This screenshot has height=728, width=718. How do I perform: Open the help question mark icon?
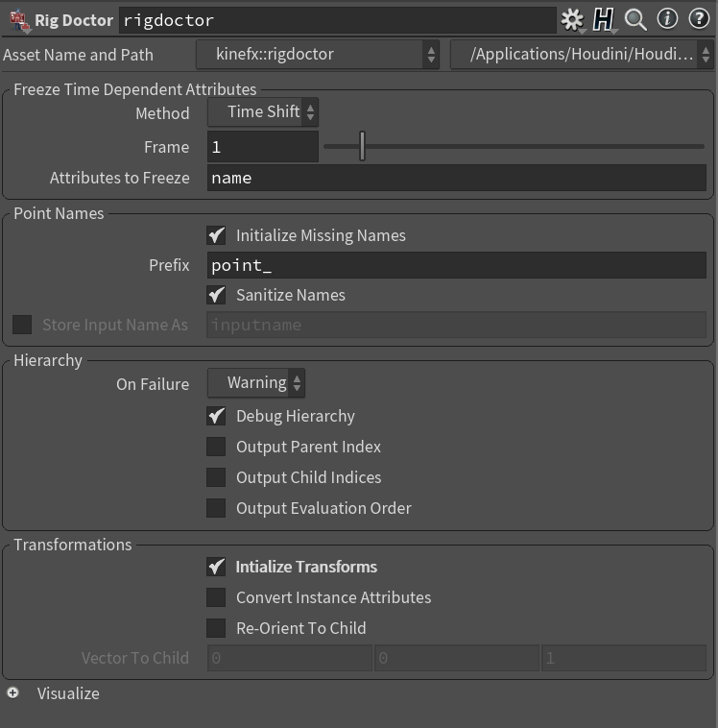click(x=698, y=19)
